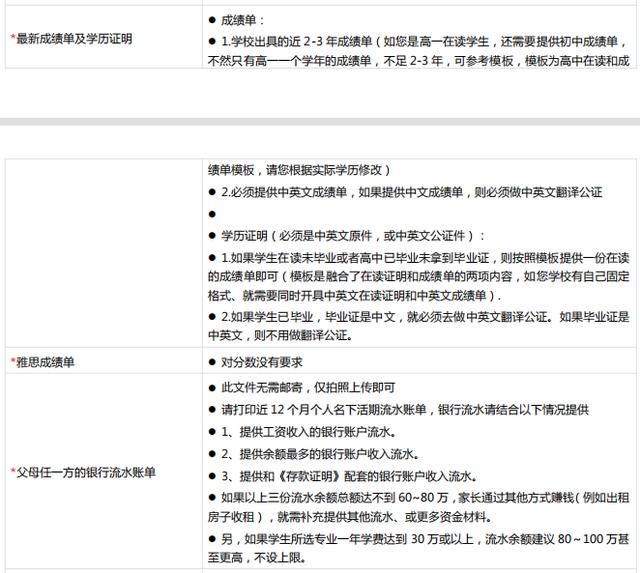Click the paragraph mentioning 80～100 万
640x573 pixels.
coord(418,548)
